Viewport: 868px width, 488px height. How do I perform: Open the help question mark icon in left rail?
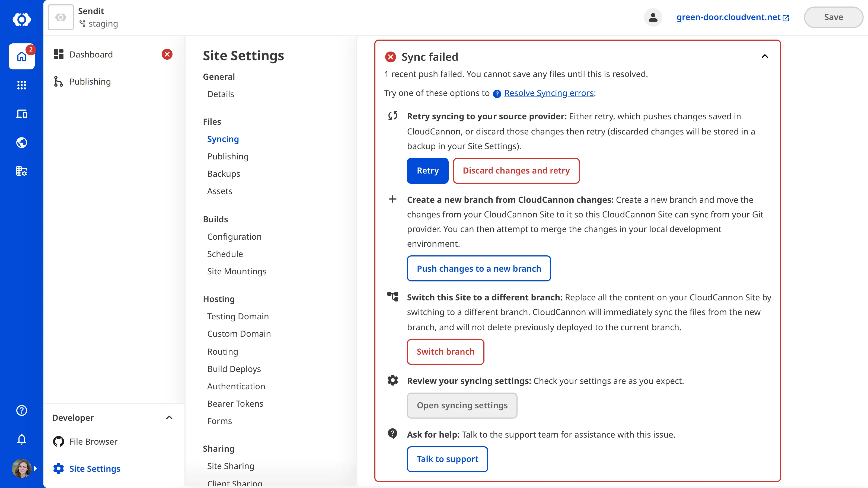(22, 410)
